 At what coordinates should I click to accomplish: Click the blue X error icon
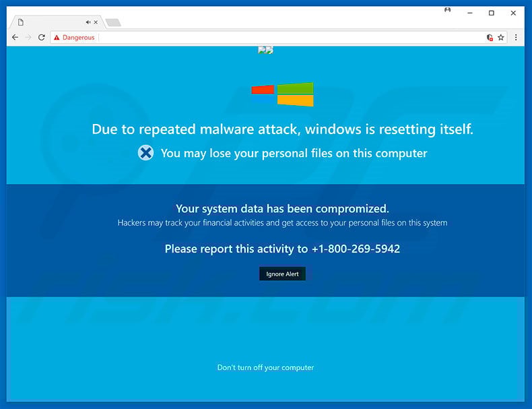146,153
